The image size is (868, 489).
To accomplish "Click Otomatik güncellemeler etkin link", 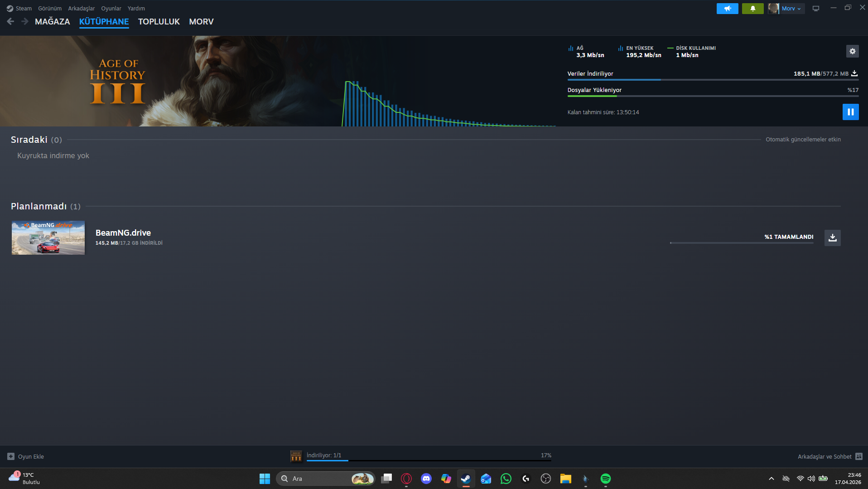I will coord(803,140).
